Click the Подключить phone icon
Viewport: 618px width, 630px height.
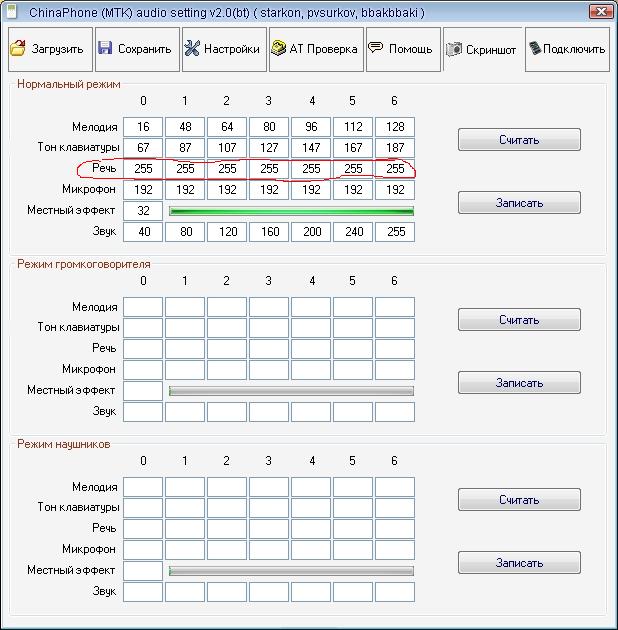pyautogui.click(x=535, y=49)
